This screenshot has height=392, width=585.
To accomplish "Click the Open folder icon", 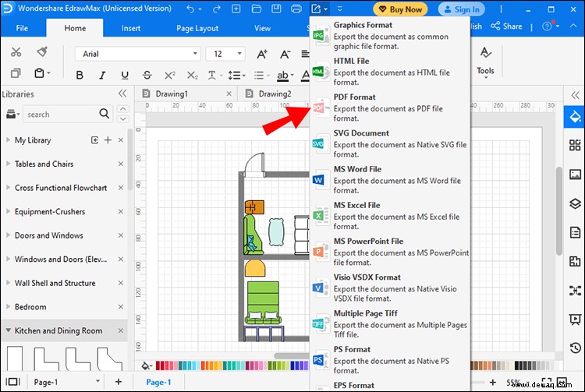I will (x=257, y=9).
